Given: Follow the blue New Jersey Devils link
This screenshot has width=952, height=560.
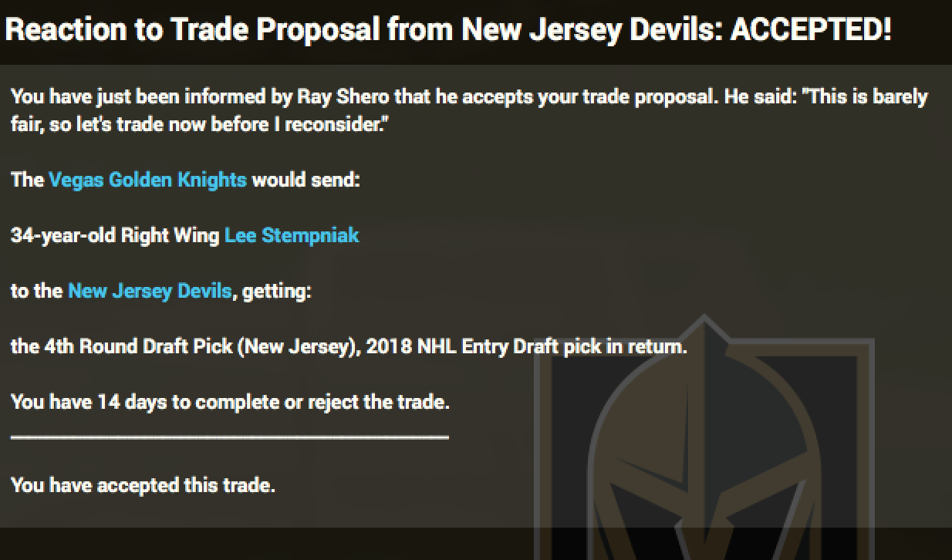Looking at the screenshot, I should [149, 291].
